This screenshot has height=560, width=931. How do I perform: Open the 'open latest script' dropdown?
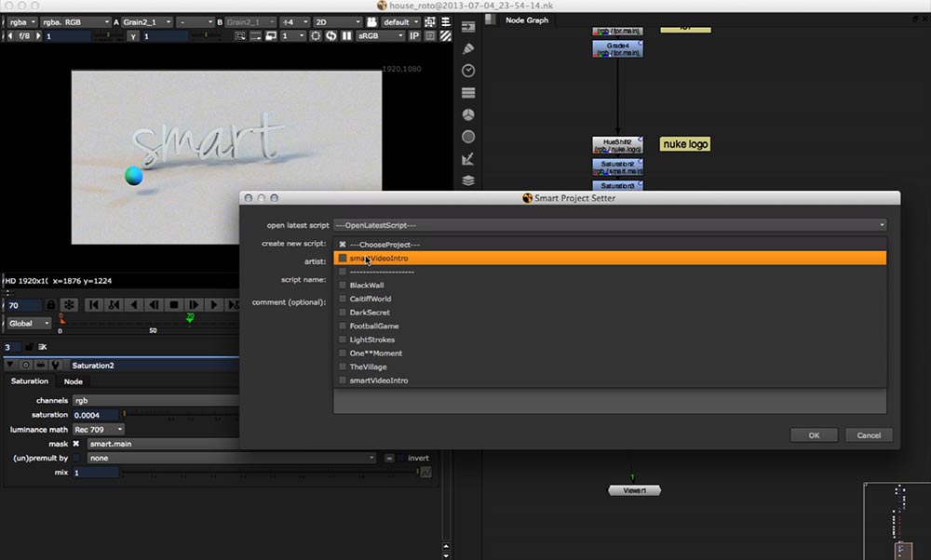610,225
